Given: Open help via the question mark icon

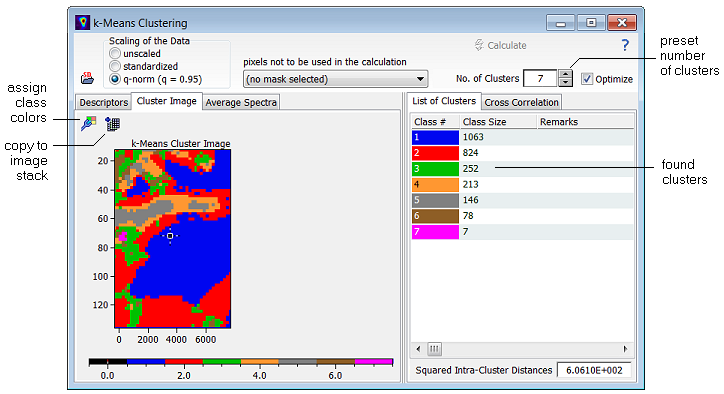Looking at the screenshot, I should (625, 45).
